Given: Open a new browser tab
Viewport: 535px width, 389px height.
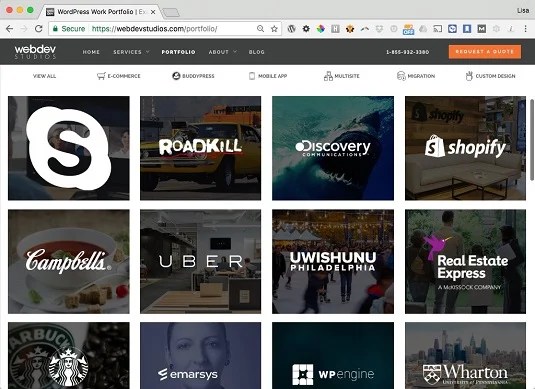Looking at the screenshot, I should [x=171, y=13].
